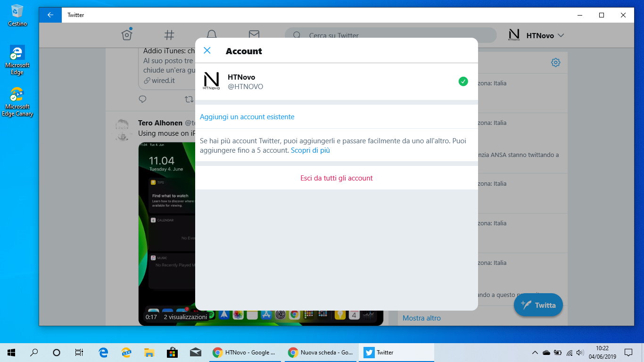Viewport: 644px width, 362px height.
Task: Open the Messages envelope icon
Action: pyautogui.click(x=254, y=34)
